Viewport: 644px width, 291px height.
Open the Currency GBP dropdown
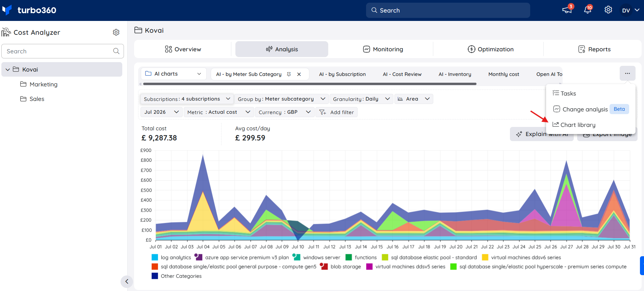coord(285,112)
